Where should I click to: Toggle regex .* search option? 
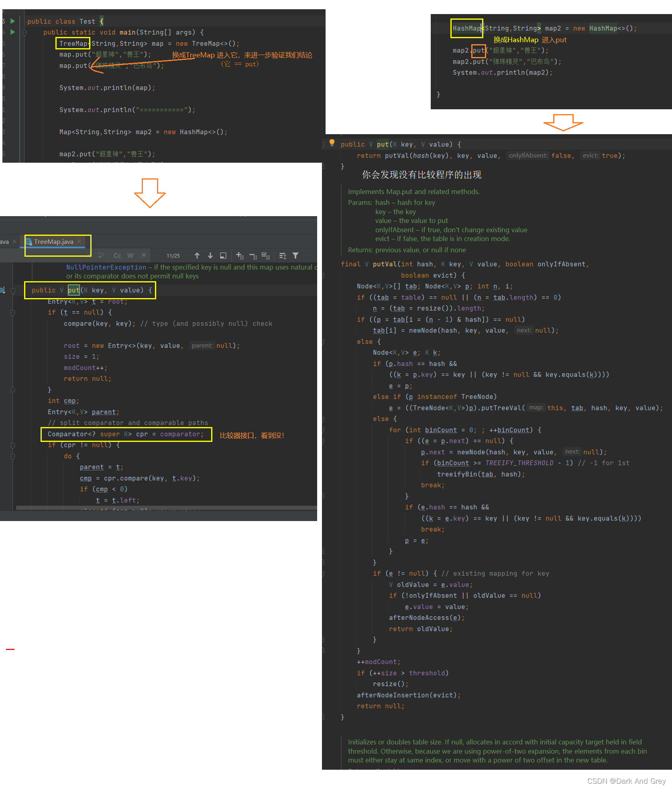point(143,256)
